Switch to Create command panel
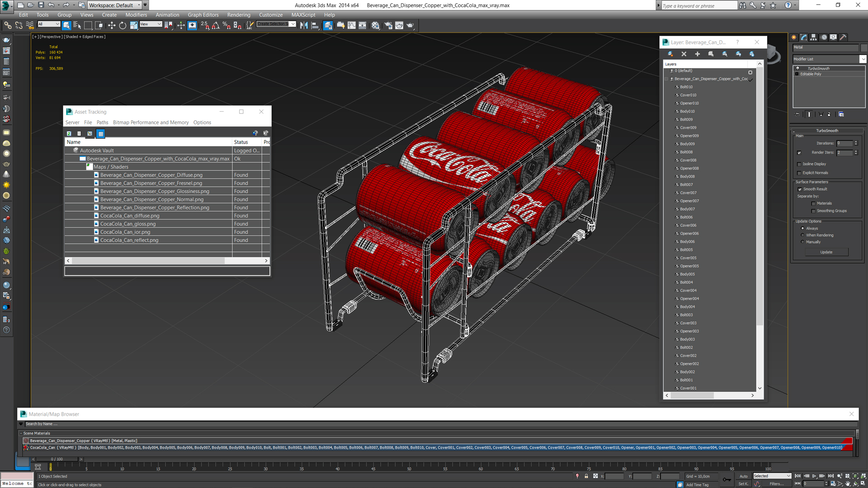 pos(794,38)
